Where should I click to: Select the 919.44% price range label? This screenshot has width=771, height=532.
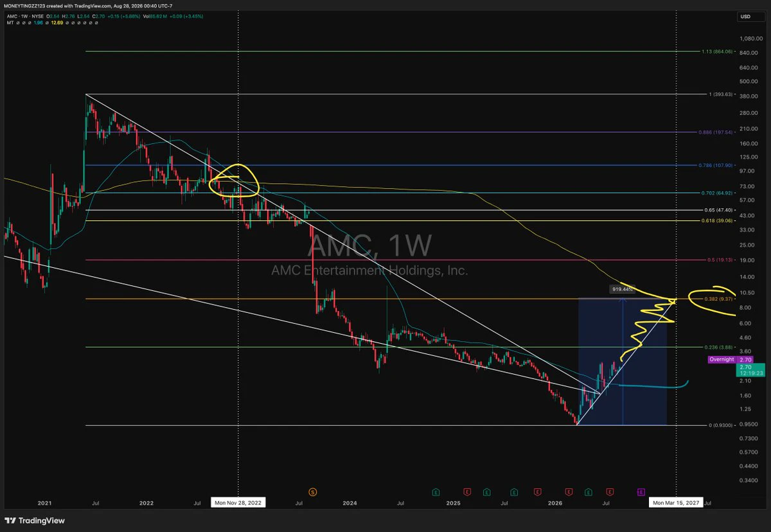point(623,289)
